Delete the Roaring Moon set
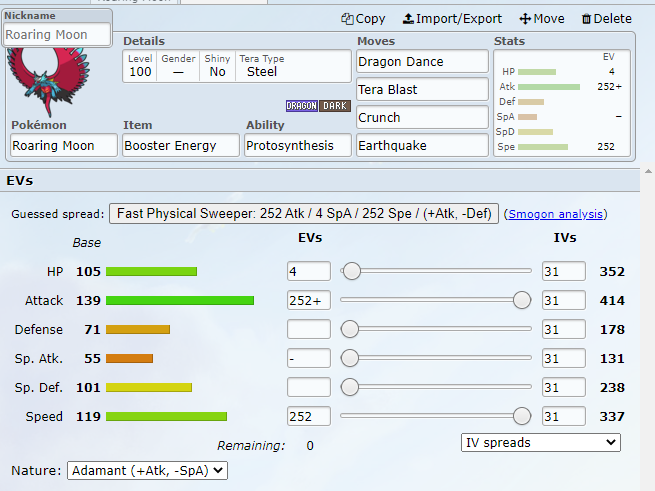 coord(607,19)
